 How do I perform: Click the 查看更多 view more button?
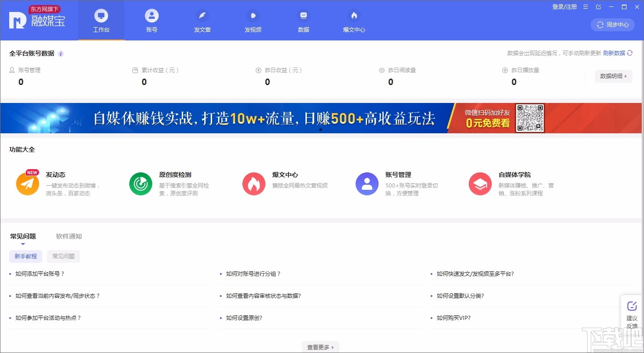(x=320, y=347)
